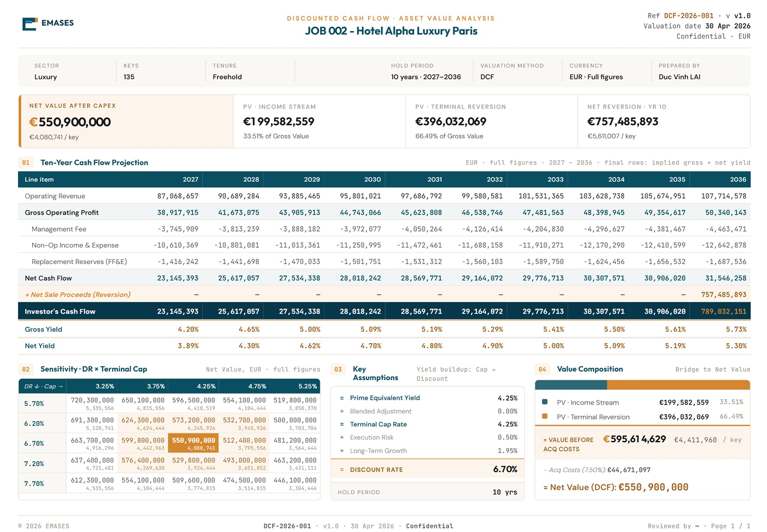Click the Keys value 135
Screen dimensions: 767x532
click(129, 77)
